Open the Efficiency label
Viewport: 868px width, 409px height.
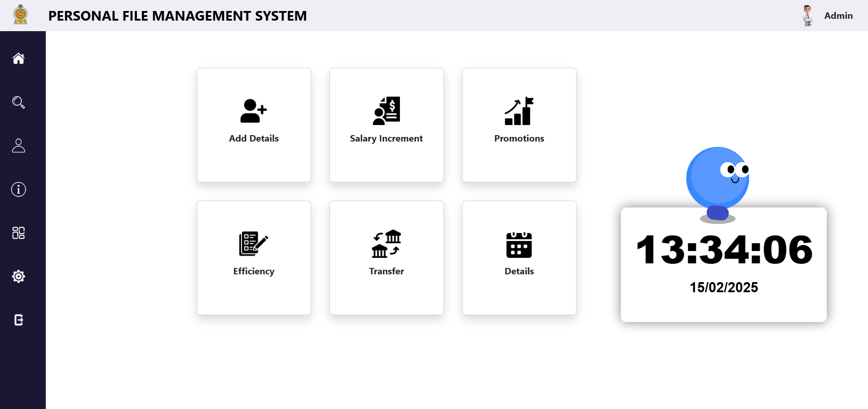coord(254,271)
